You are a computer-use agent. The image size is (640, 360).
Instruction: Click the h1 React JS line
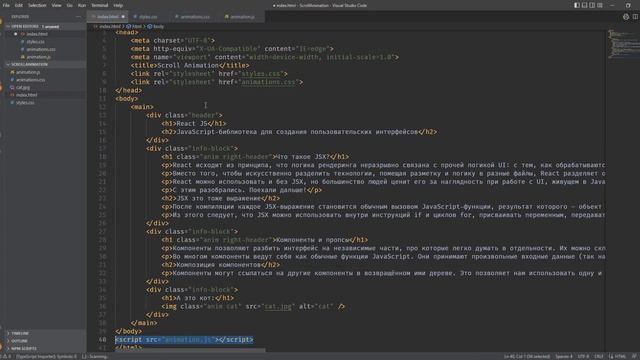(193, 124)
